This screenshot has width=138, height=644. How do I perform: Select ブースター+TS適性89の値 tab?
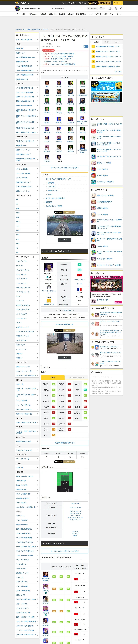(x=76, y=377)
